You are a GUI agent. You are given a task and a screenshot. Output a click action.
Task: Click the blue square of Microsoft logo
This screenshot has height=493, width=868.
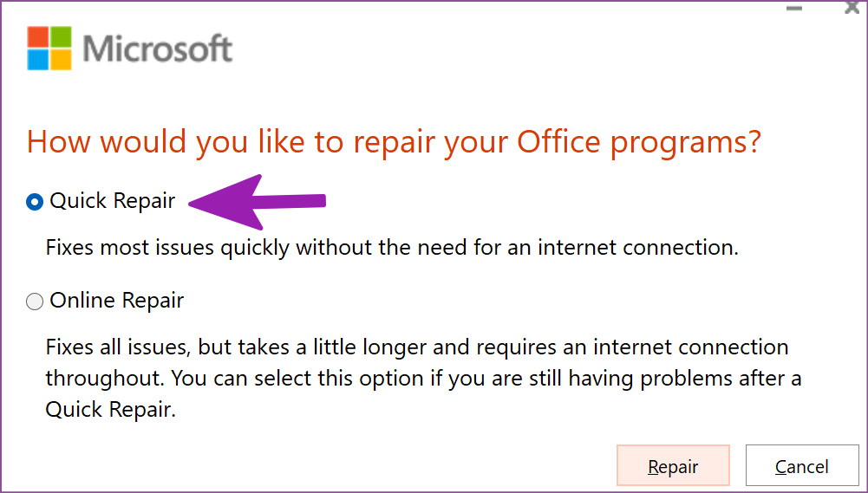pyautogui.click(x=37, y=60)
